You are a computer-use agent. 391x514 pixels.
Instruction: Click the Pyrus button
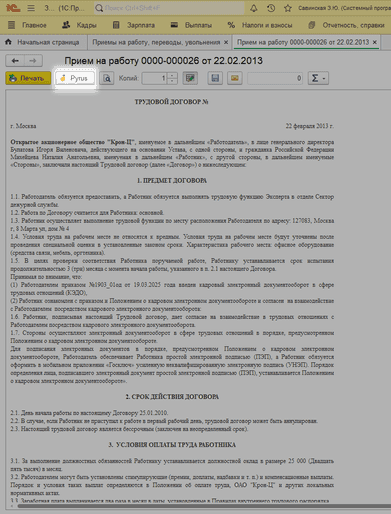click(75, 78)
